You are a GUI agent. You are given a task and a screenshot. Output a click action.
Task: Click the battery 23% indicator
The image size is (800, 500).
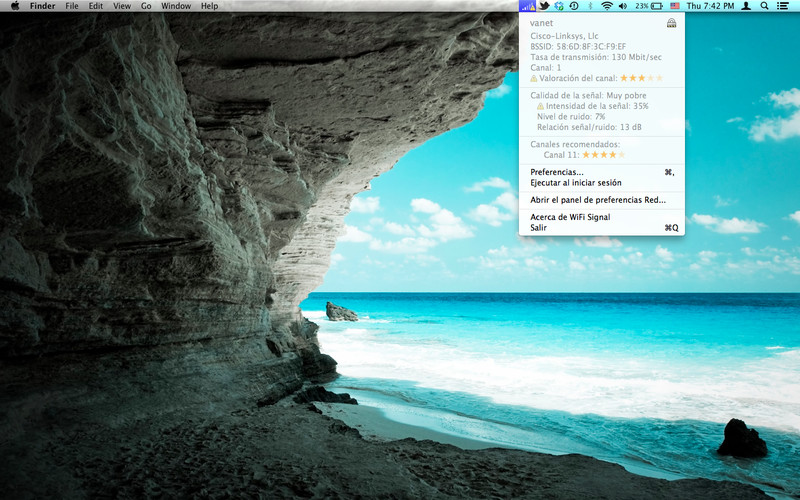click(649, 6)
